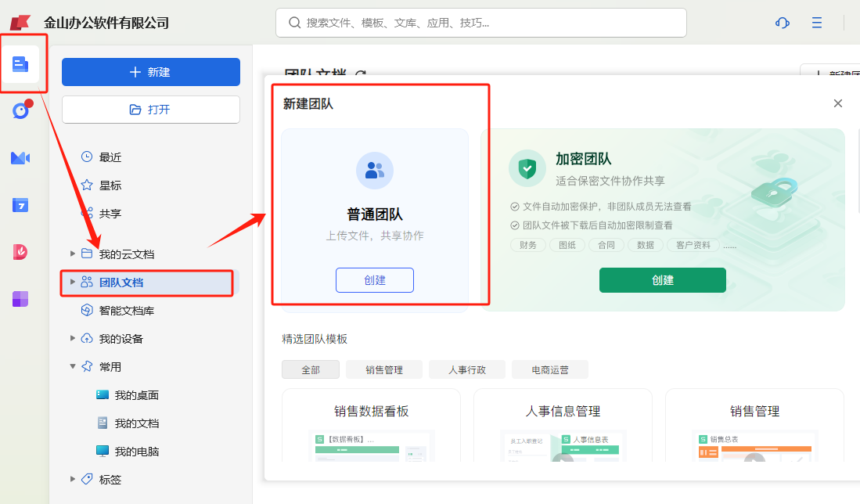
Task: Open the notifications icon with red badge
Action: coord(20,111)
